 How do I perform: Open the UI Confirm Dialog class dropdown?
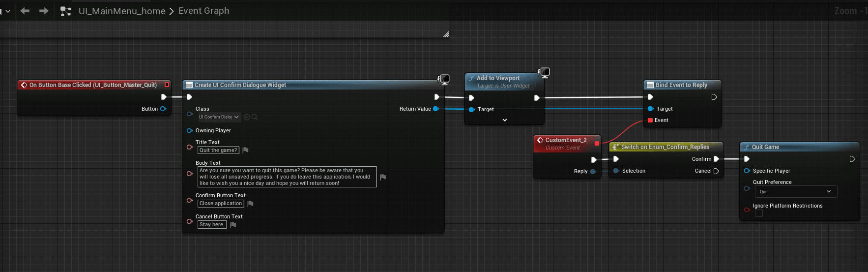pyautogui.click(x=219, y=117)
